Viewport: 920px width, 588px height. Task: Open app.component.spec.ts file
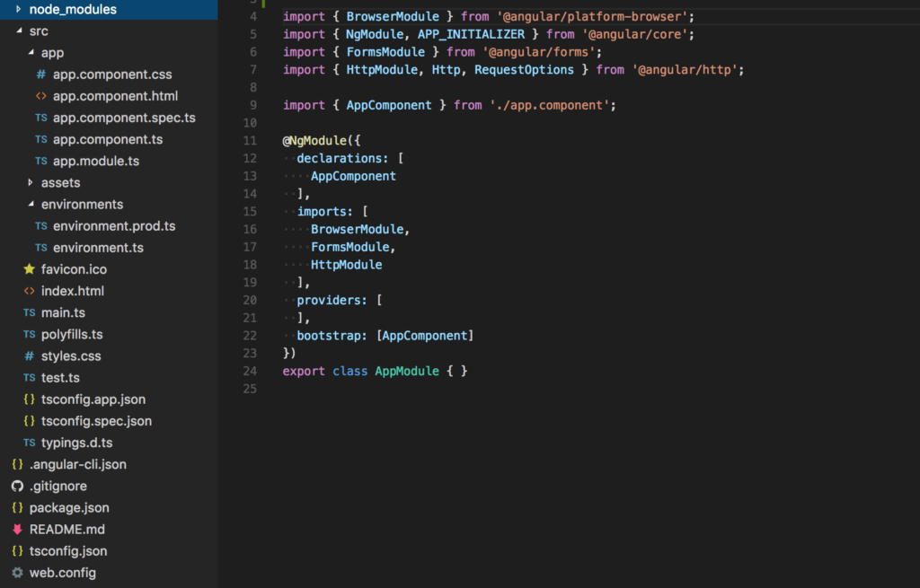click(x=124, y=118)
